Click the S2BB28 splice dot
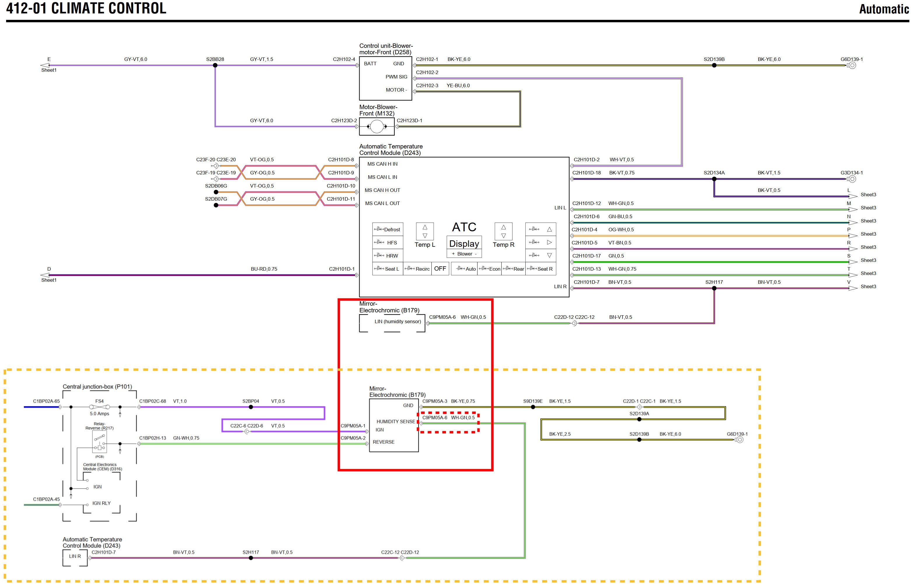Viewport: 917px width, 588px height. tap(215, 65)
